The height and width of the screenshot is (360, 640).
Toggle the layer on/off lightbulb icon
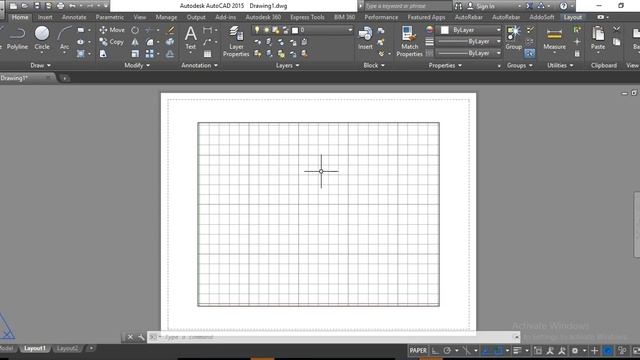[257, 30]
